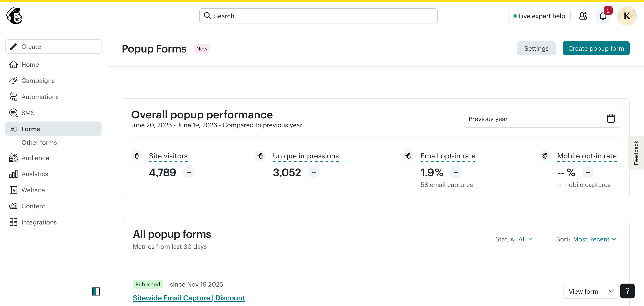644x306 pixels.
Task: Click the search magnifier icon
Action: tap(208, 16)
